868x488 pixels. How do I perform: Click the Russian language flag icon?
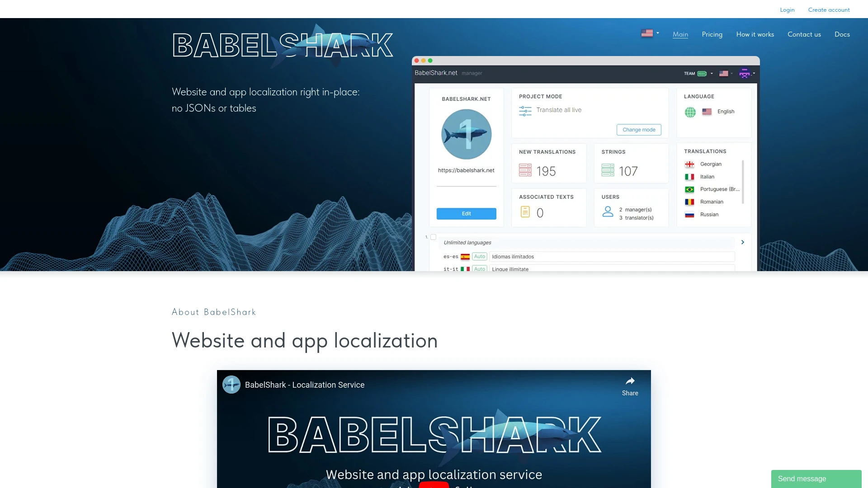pos(690,214)
